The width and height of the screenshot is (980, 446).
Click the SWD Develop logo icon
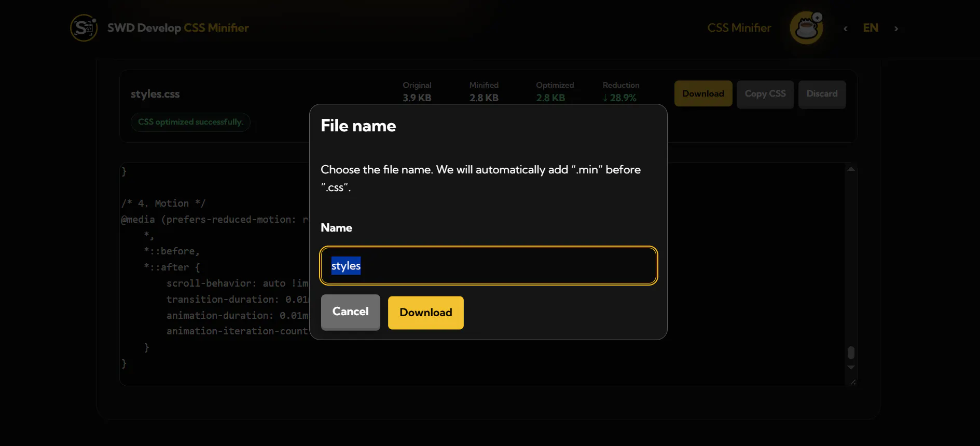(x=84, y=28)
